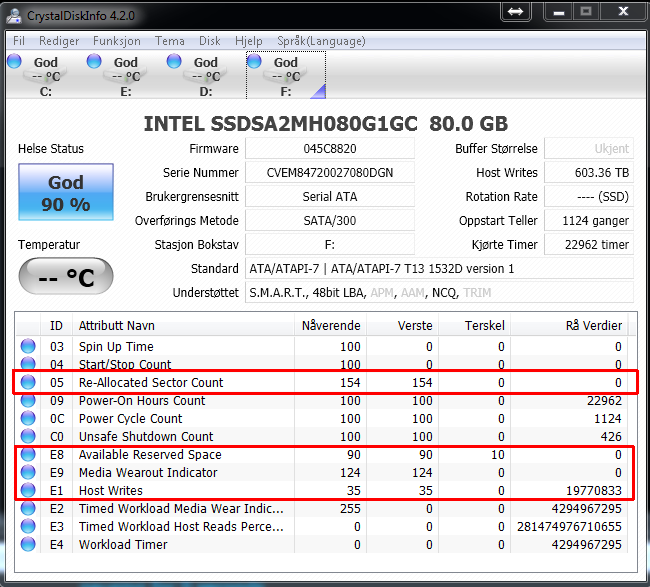Select the Start/Stop Count attribute name
Viewport: 650px width, 587px height.
pyautogui.click(x=125, y=364)
